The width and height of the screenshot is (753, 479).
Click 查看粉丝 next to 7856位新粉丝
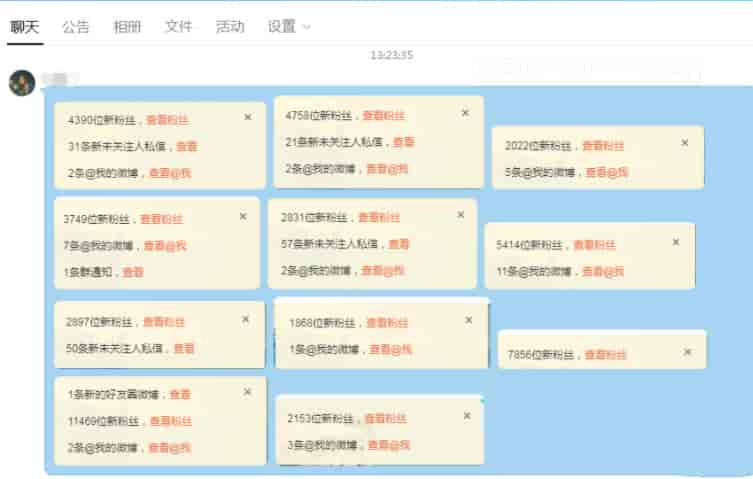[605, 355]
